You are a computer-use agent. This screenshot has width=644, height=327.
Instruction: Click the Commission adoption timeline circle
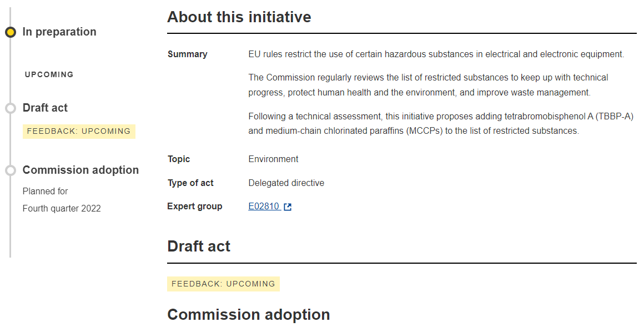(x=10, y=170)
